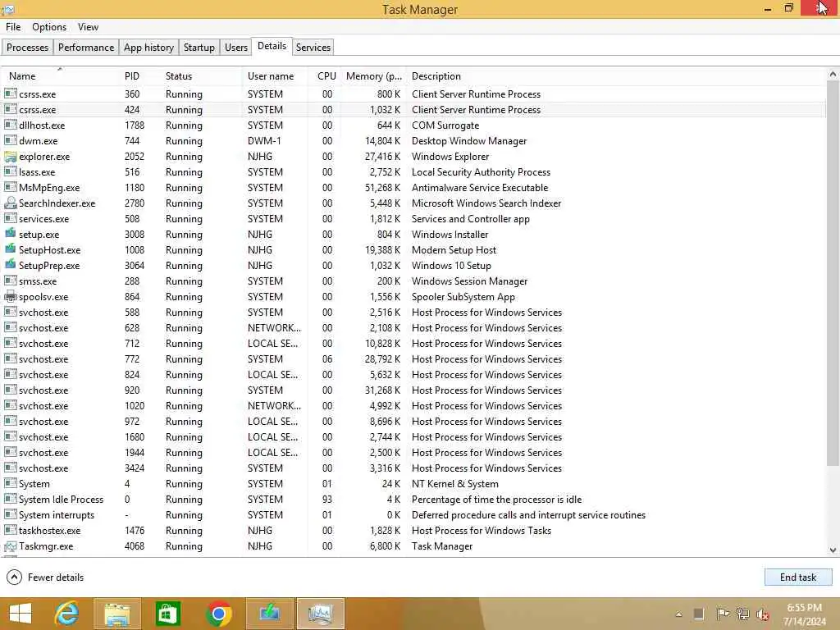Select svchost.exe with PID 772
The width and height of the screenshot is (840, 630).
tap(413, 359)
